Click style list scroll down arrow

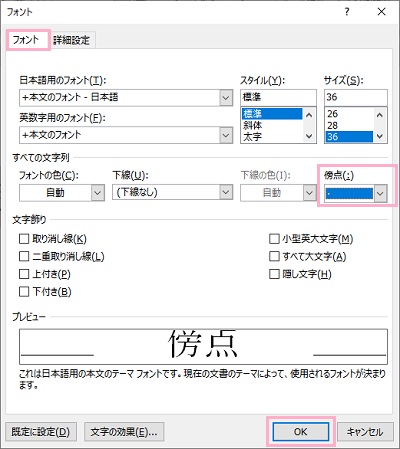click(x=309, y=136)
